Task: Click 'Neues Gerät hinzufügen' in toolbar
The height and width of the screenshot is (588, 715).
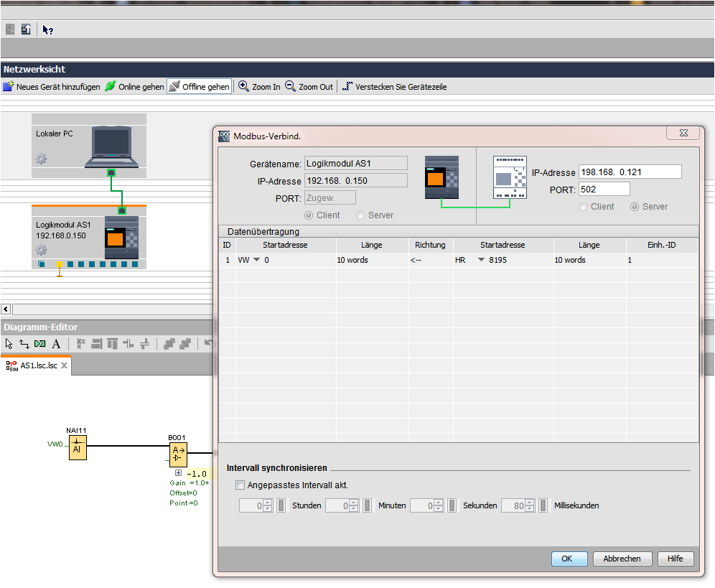Action: coord(51,87)
